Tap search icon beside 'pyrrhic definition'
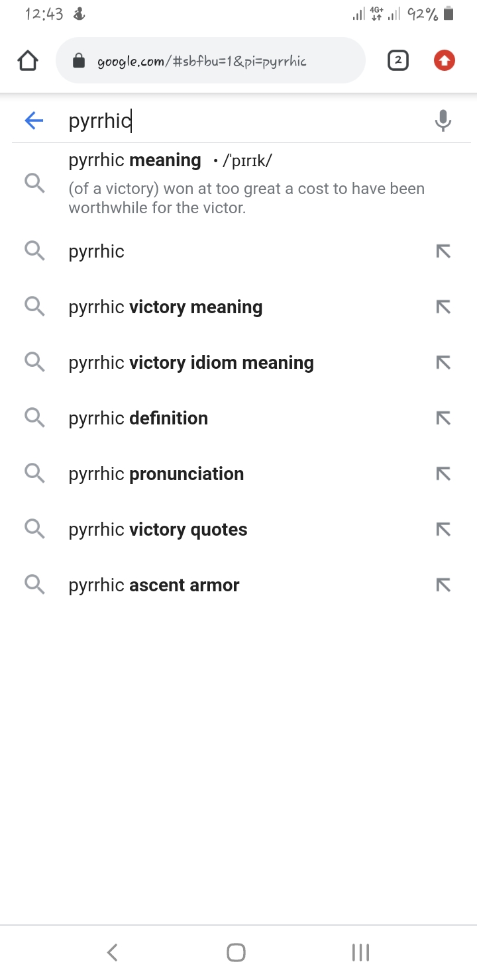477x980 pixels. pos(34,418)
